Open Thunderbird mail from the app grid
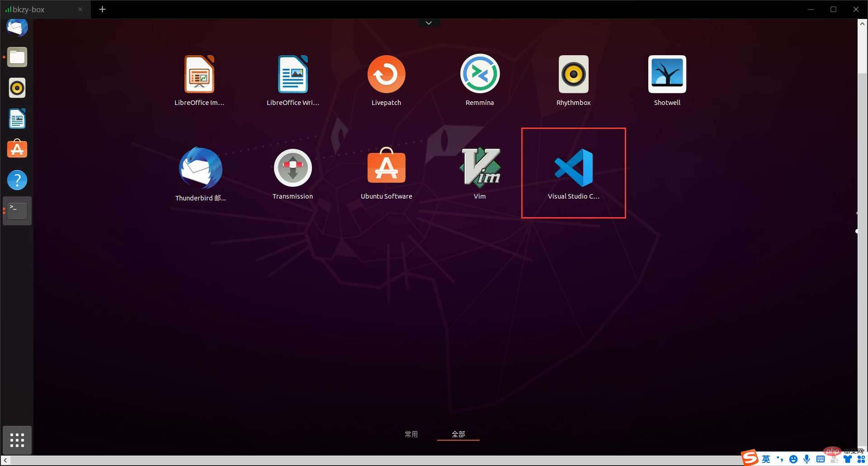Screen dimensions: 868x466 [200, 174]
